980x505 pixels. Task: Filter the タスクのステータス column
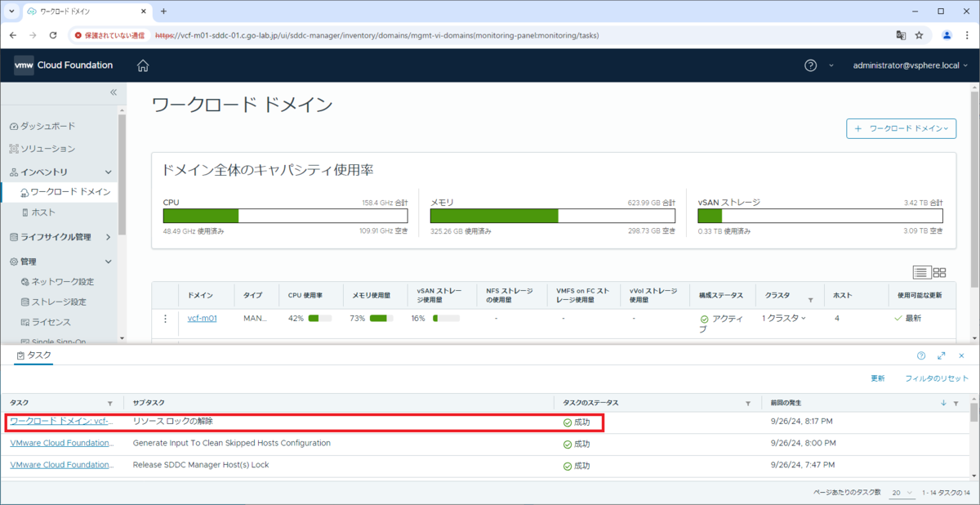pos(747,404)
